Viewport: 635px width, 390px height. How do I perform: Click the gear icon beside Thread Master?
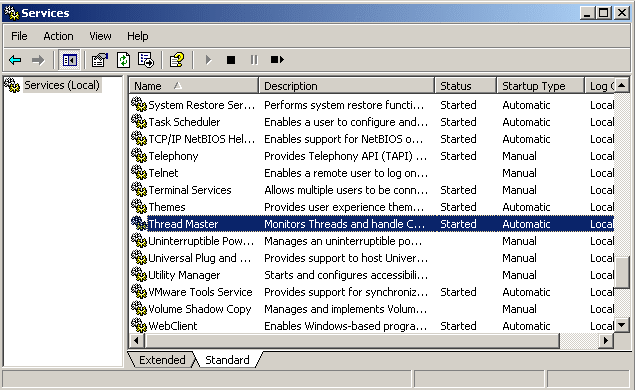(x=139, y=224)
